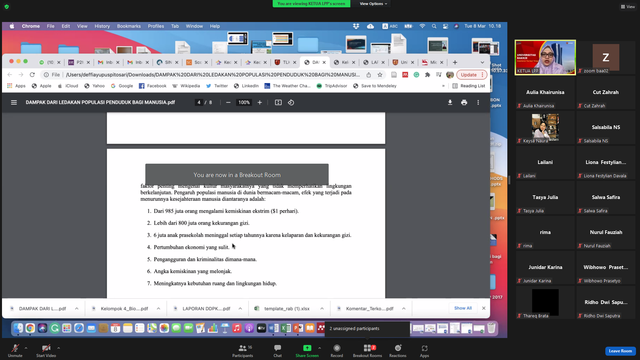Bookmark this page with star icon
The image size is (640, 360).
380,75
